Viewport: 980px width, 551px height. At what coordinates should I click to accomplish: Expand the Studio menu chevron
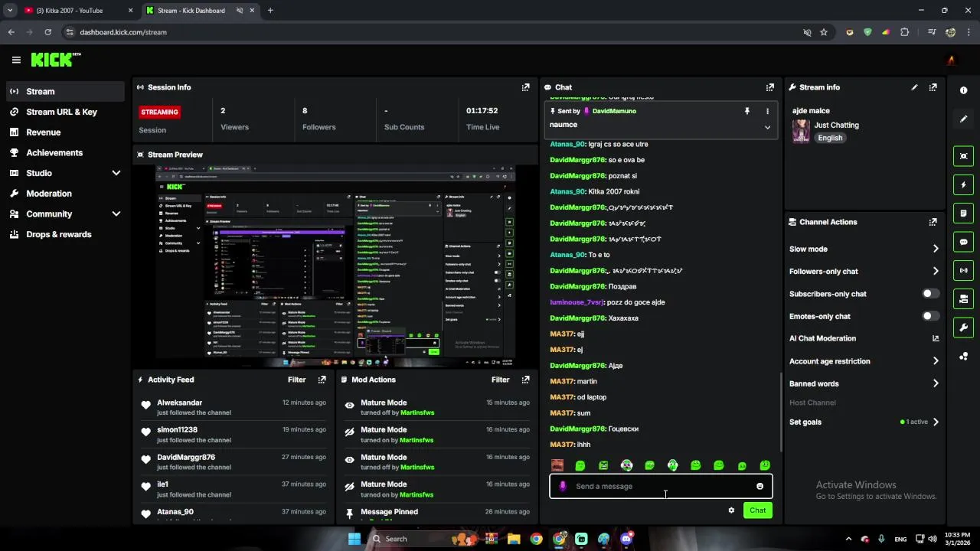coord(116,173)
